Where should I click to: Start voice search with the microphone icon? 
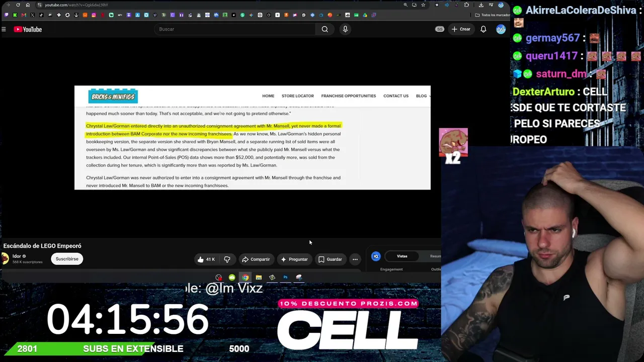click(x=345, y=29)
